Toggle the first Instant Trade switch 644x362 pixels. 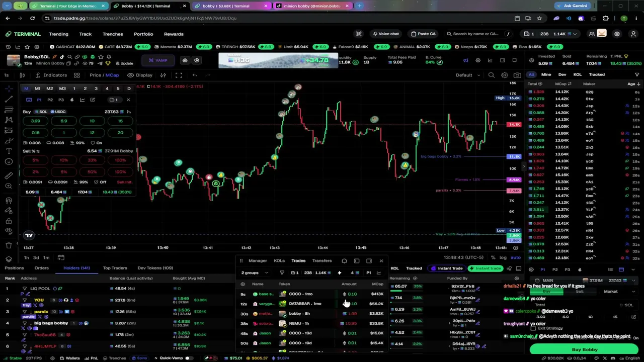[x=446, y=268]
